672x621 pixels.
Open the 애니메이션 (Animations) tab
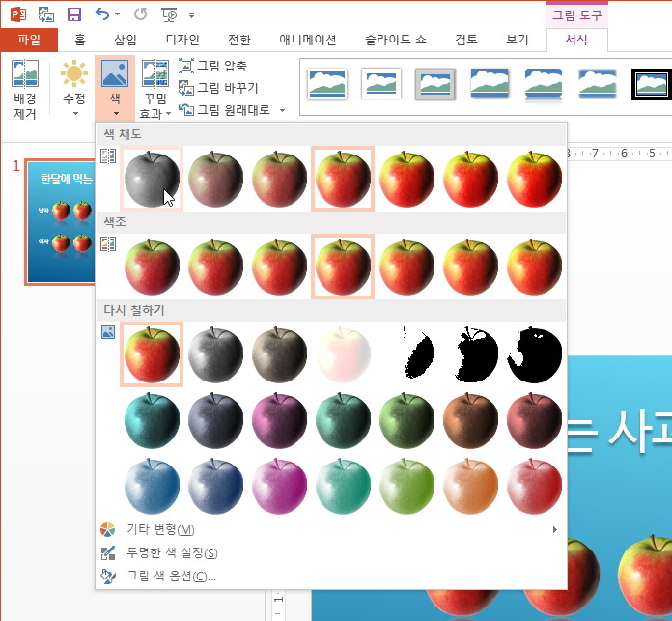tap(307, 40)
